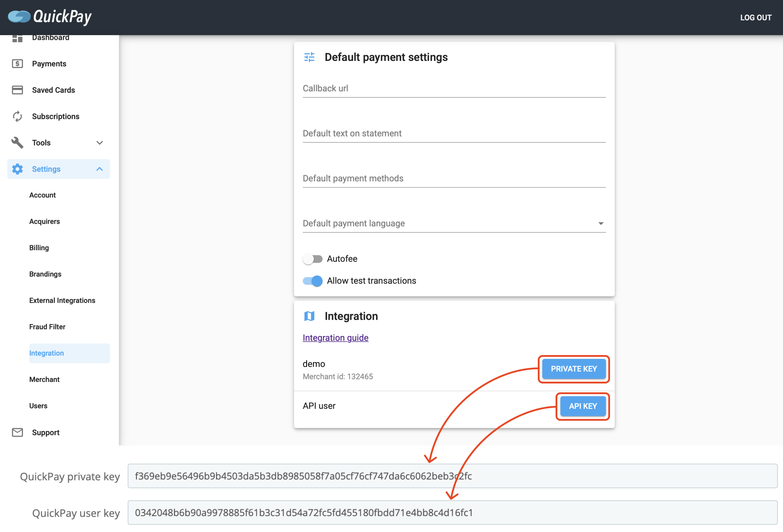Open Brandings settings

(45, 274)
